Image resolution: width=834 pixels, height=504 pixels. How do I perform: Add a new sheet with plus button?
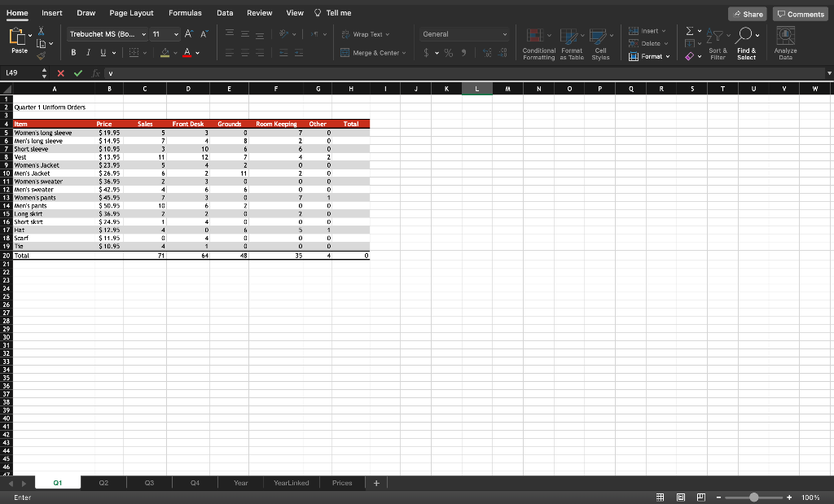coord(376,483)
